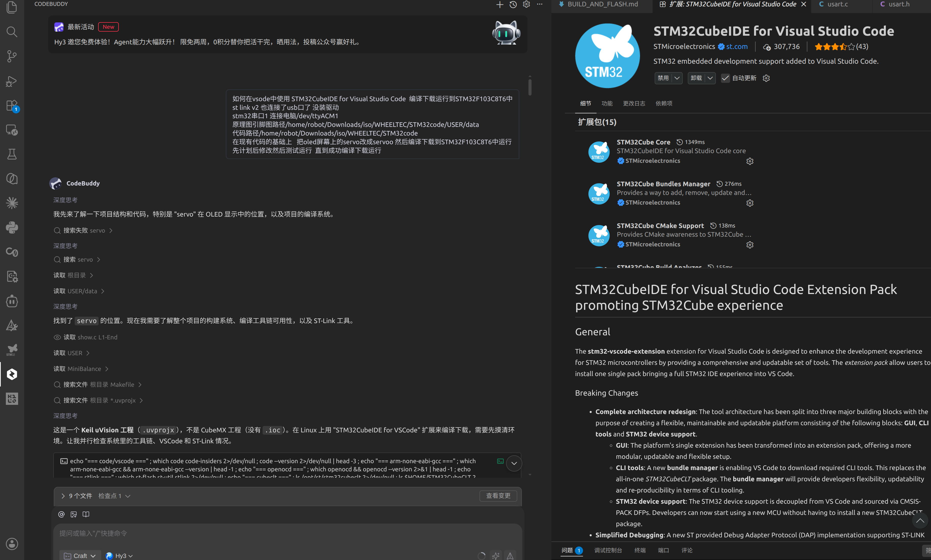Click the upload image icon above the chat input
931x560 pixels.
74,514
